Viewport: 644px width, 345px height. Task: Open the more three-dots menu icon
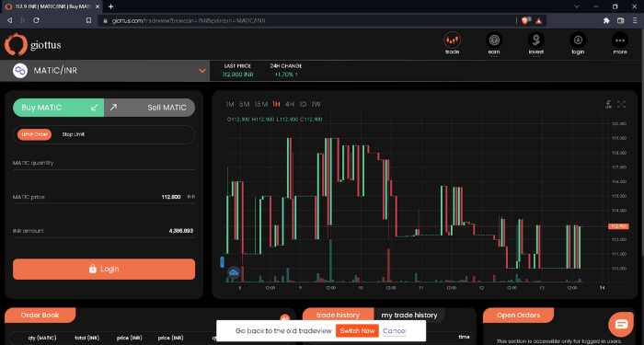(620, 40)
